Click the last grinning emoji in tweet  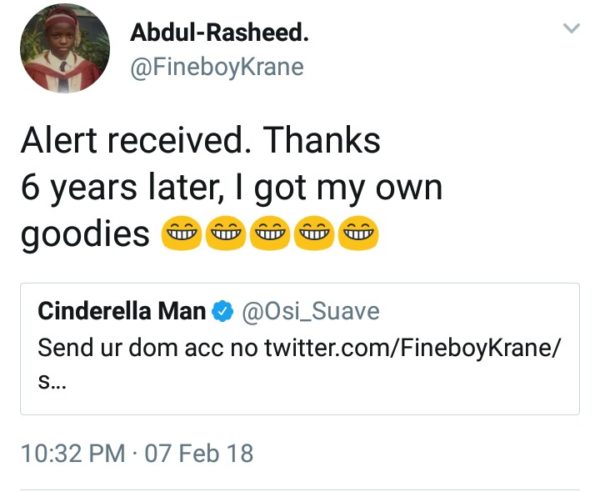pyautogui.click(x=357, y=235)
